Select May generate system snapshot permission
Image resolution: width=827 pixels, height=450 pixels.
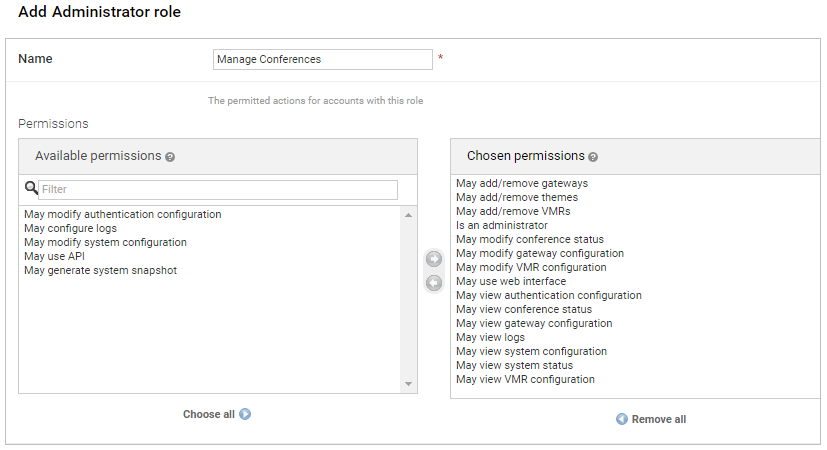[100, 270]
